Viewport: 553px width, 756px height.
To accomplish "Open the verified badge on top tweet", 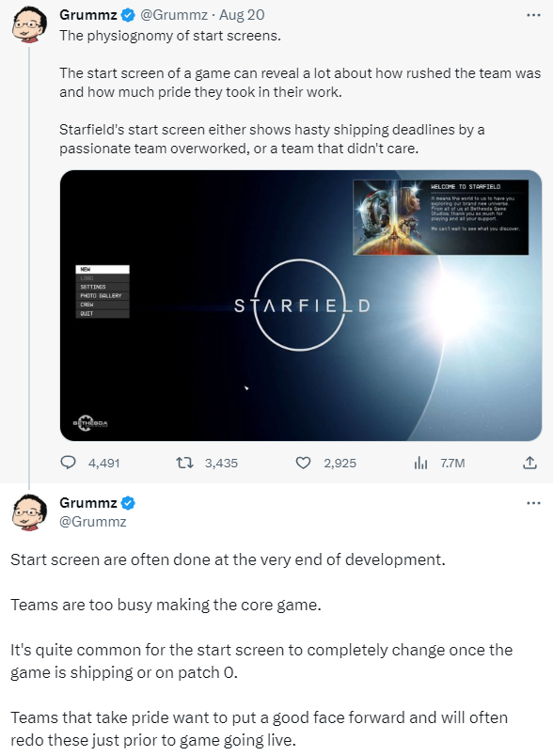I will click(x=128, y=15).
